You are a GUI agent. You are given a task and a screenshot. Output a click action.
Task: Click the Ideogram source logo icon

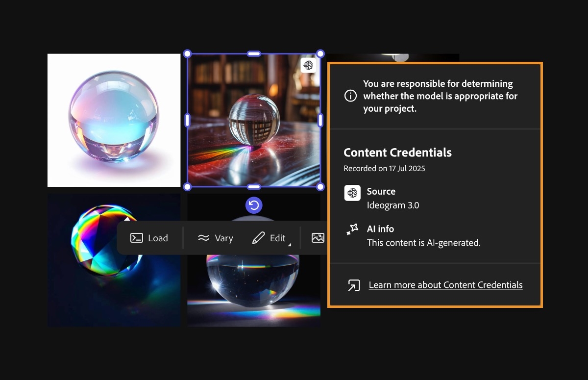click(x=352, y=193)
